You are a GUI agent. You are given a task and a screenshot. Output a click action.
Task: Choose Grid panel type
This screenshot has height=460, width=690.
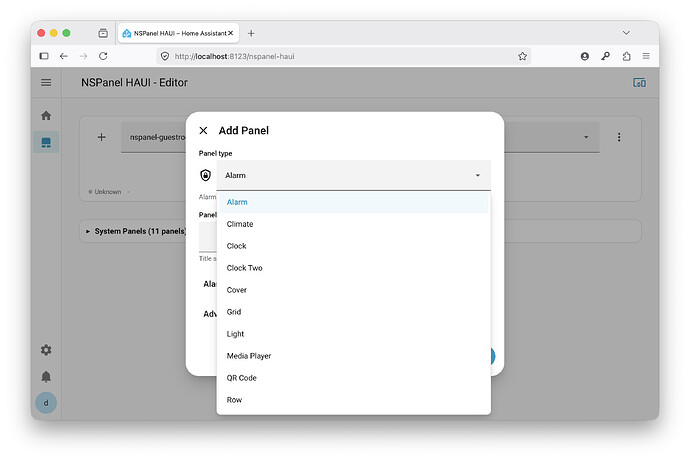[353, 312]
